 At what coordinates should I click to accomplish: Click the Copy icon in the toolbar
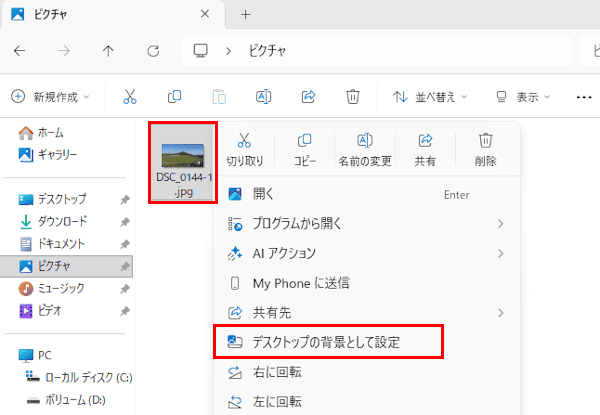pyautogui.click(x=174, y=97)
